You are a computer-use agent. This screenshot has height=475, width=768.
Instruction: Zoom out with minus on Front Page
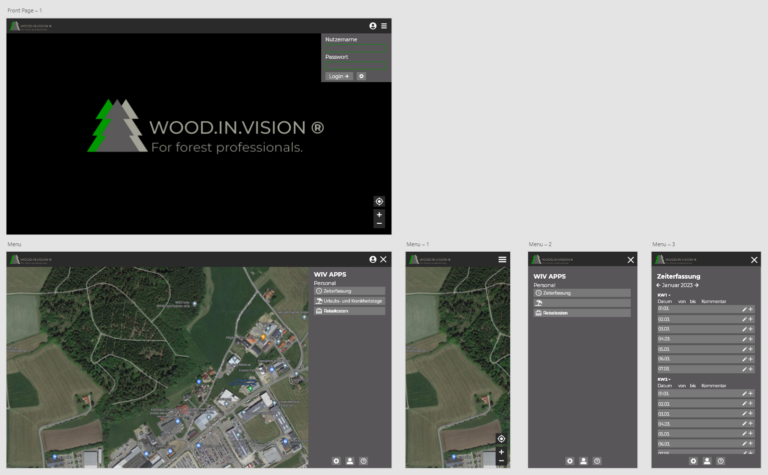(x=379, y=224)
